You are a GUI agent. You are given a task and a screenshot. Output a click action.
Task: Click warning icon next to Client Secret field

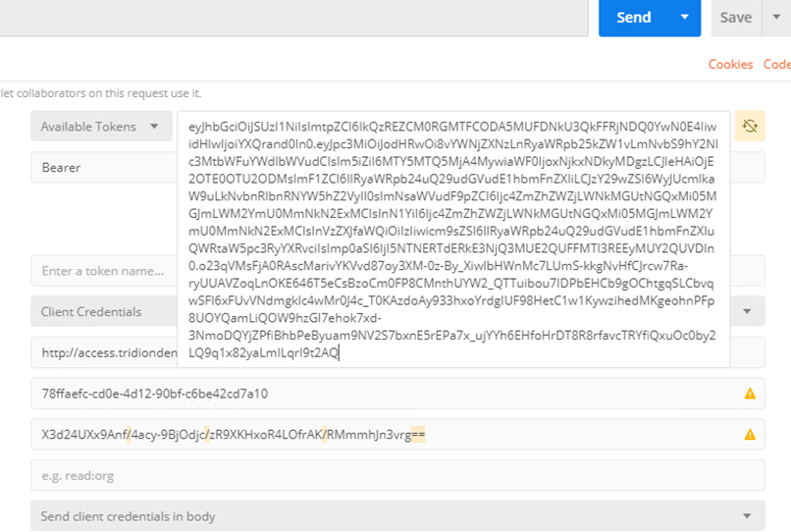pyautogui.click(x=750, y=434)
